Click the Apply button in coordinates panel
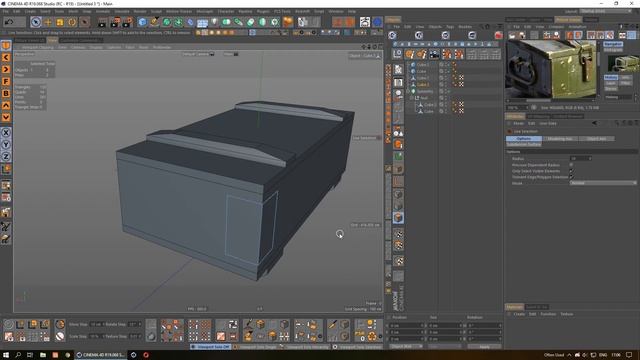This screenshot has height=360, width=640. point(484,347)
